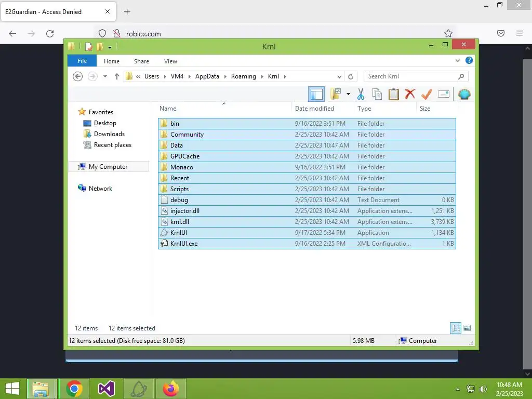Switch to Large icons view button
532x399 pixels.
467,328
